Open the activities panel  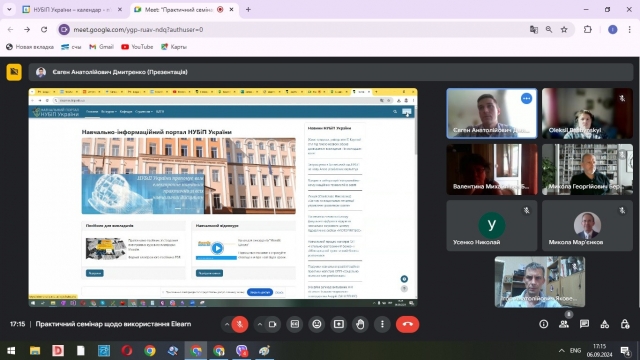click(604, 324)
